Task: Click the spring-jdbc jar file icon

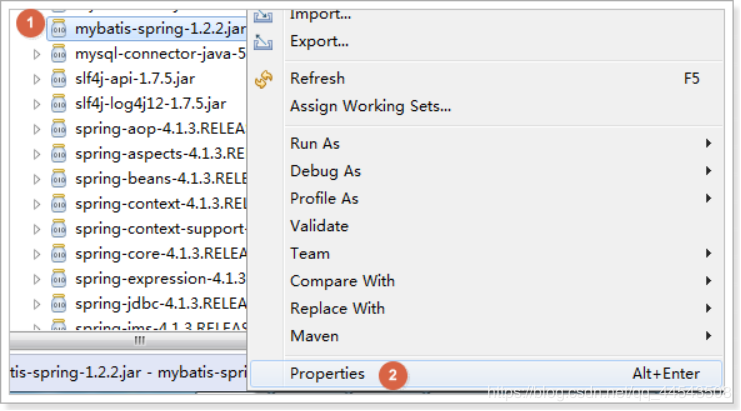Action: pos(59,303)
